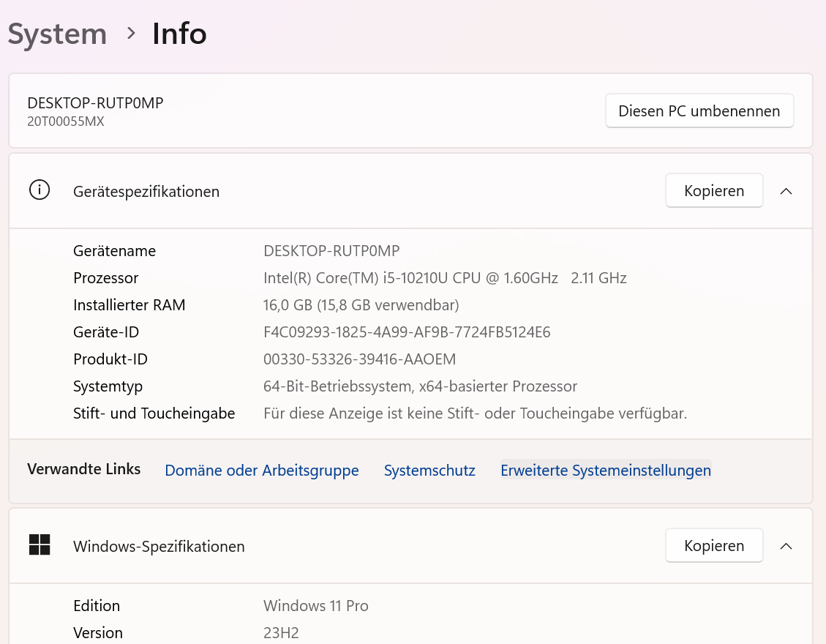Screen dimensions: 826x644
Task: Click DESKTOP-RUTP0MP title in top card
Action: 95,102
